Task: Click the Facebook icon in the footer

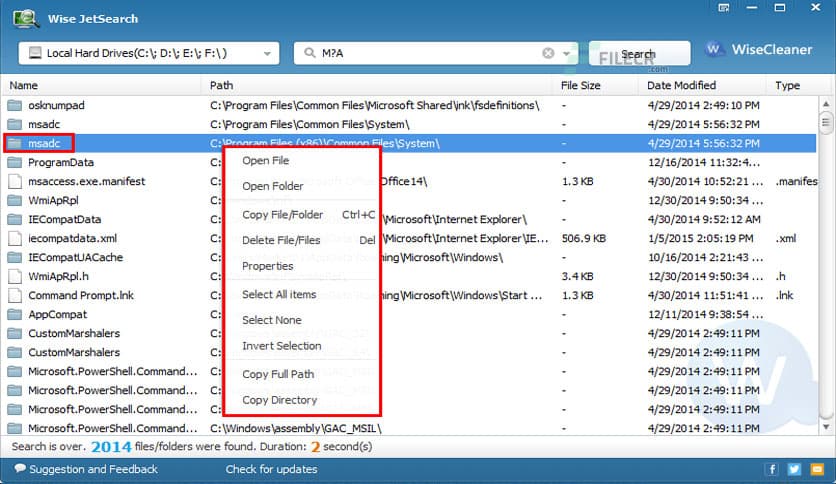Action: click(x=772, y=469)
